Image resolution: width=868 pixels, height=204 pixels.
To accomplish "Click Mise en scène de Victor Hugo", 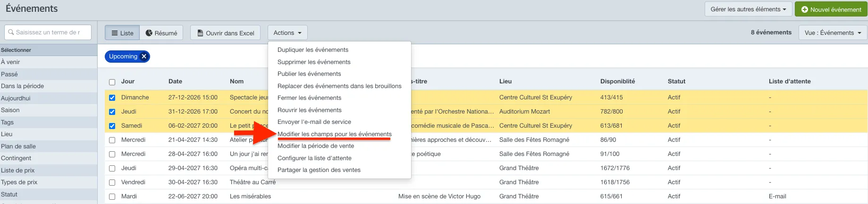I will (439, 196).
